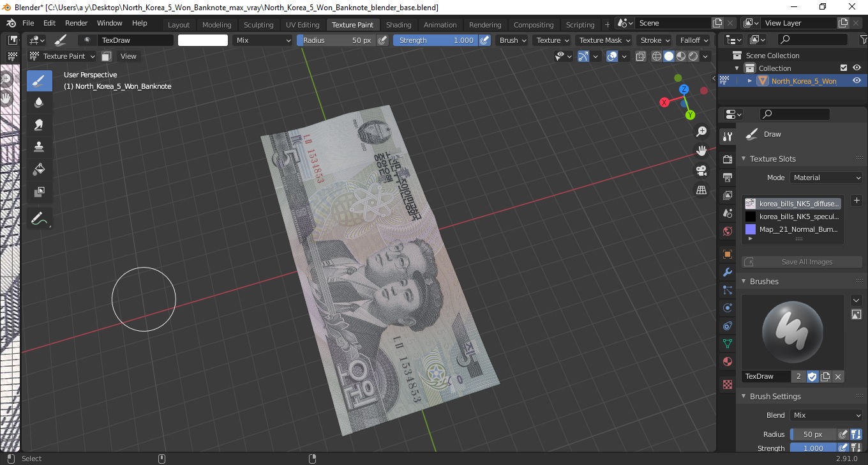Open the Blend Mix dropdown in Brush Settings
868x465 pixels.
(x=826, y=415)
